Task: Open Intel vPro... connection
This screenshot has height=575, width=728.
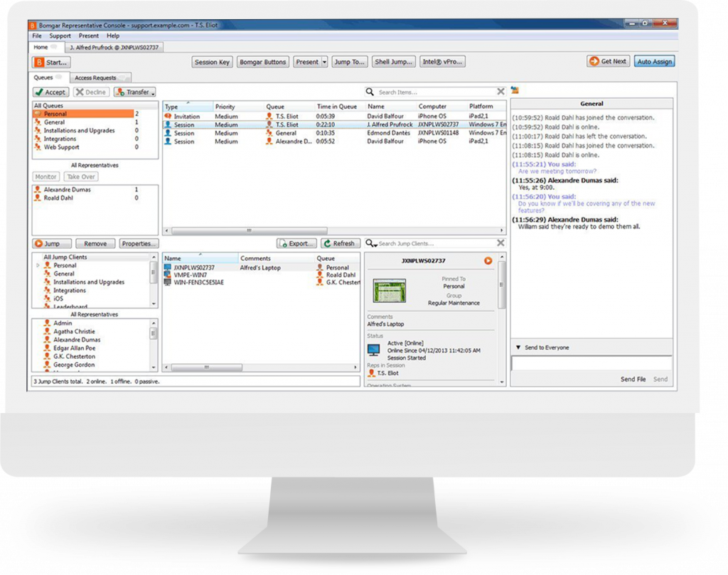Action: tap(442, 62)
